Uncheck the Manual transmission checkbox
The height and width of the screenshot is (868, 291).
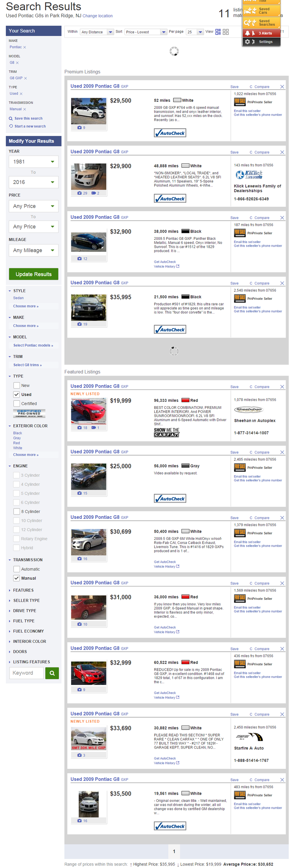[16, 578]
